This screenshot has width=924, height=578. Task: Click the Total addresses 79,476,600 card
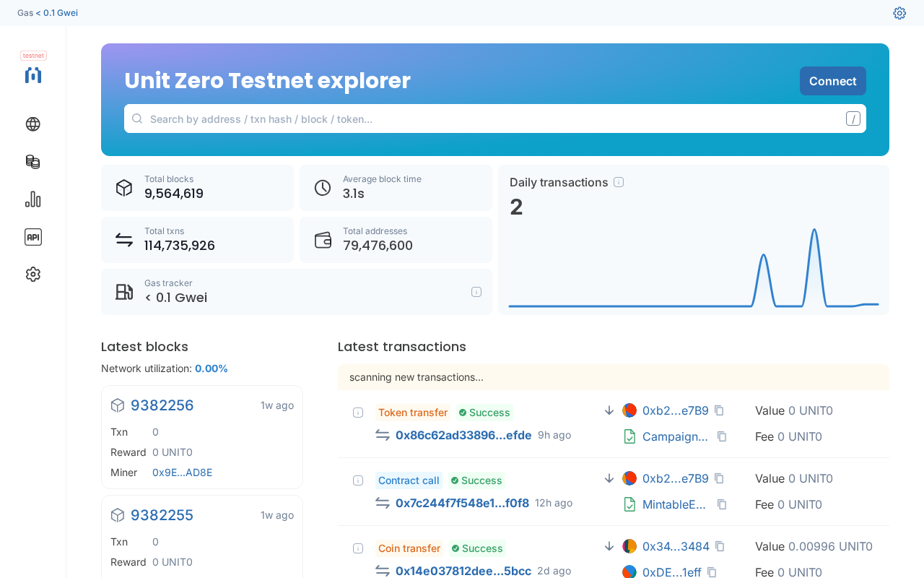click(396, 240)
